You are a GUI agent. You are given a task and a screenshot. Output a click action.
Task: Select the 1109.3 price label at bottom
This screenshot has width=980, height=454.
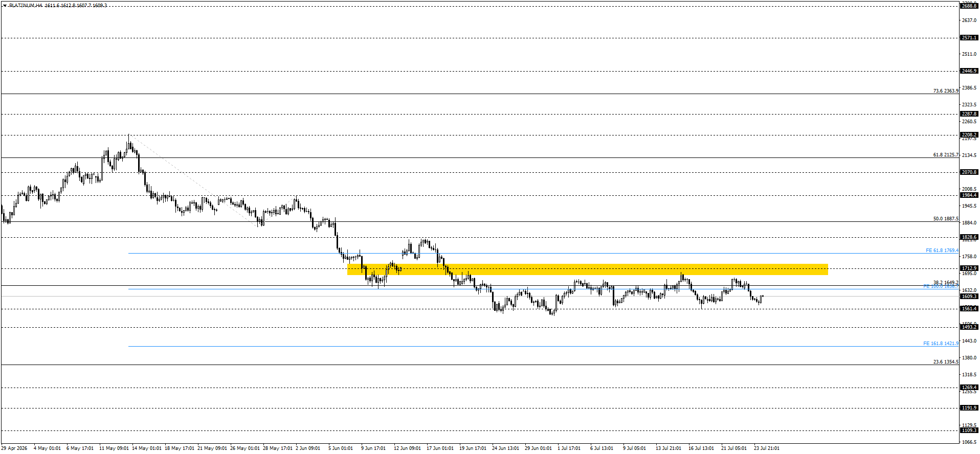point(969,430)
